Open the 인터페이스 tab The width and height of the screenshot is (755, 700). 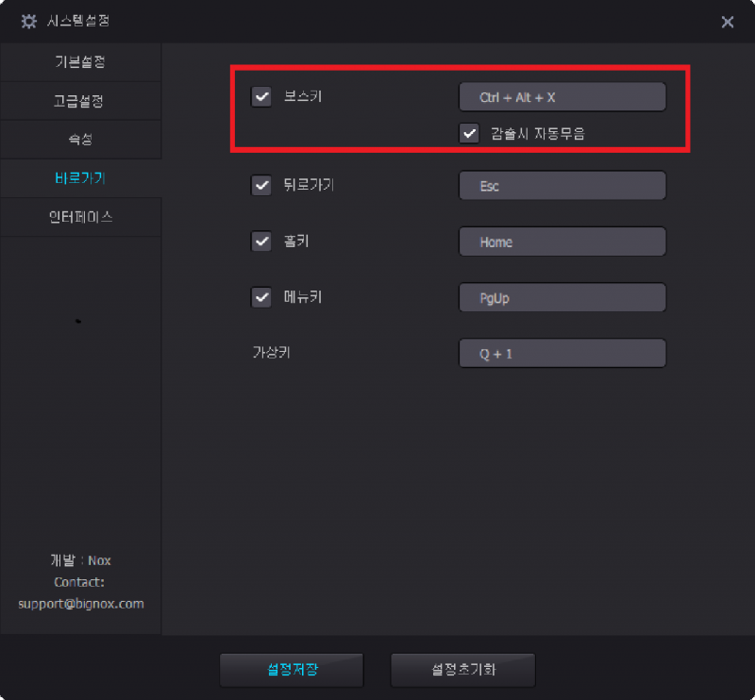[x=80, y=217]
